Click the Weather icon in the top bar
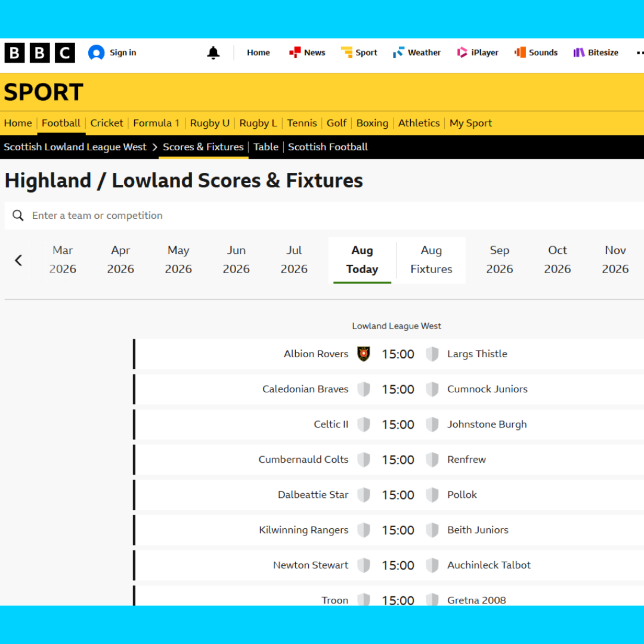 click(399, 52)
